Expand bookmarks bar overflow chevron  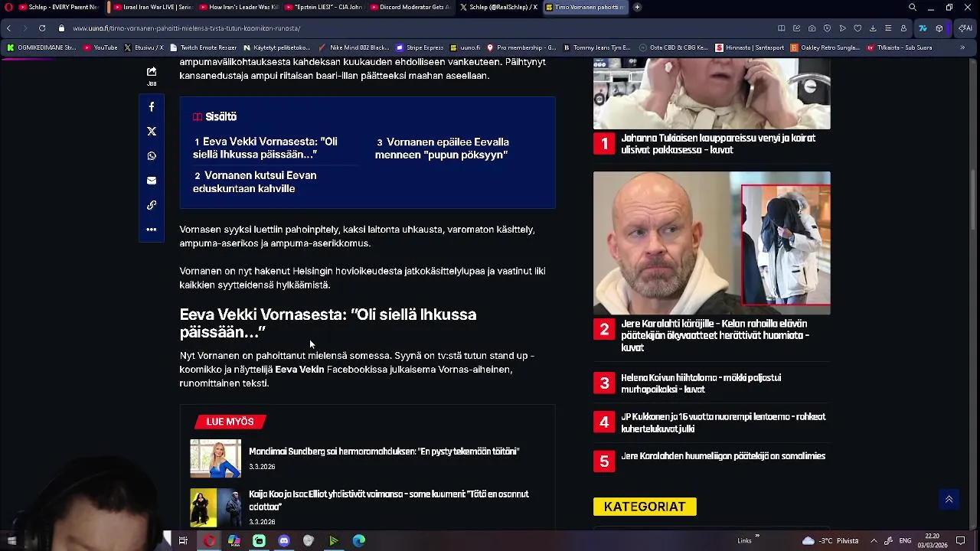pos(962,47)
